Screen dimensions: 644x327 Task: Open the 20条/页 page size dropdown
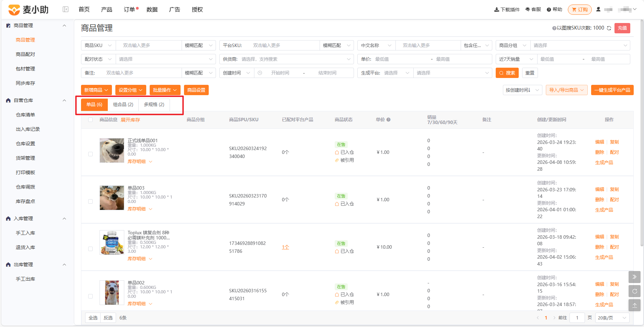[x=612, y=318]
